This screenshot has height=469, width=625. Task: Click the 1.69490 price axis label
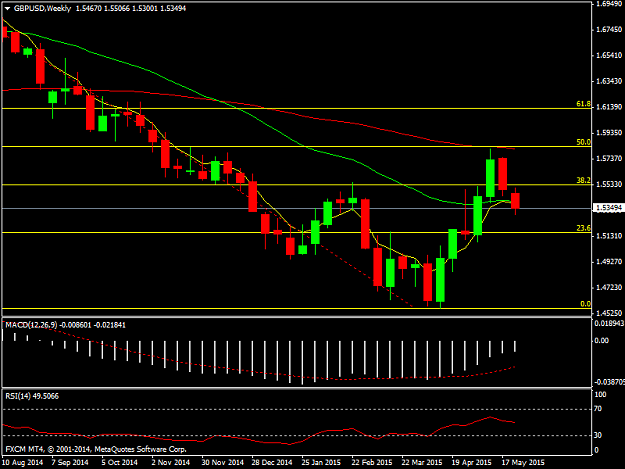click(609, 4)
